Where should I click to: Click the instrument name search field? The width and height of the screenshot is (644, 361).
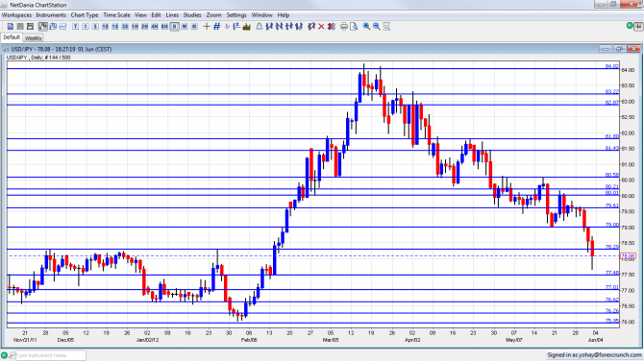[51, 355]
